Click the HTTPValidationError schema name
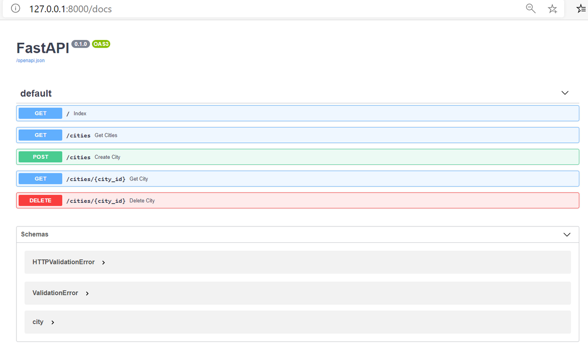The height and width of the screenshot is (364, 588). coord(63,262)
